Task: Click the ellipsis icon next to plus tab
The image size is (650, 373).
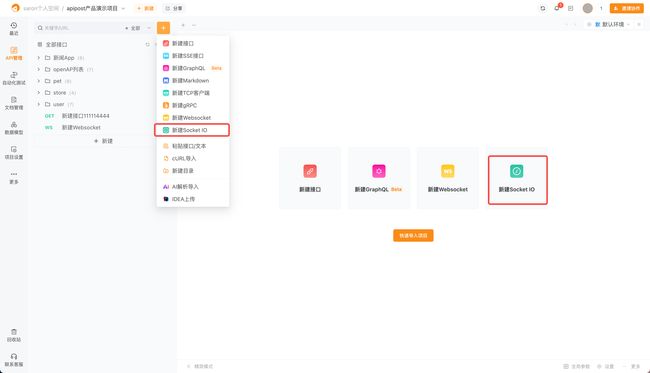Action: tap(194, 25)
